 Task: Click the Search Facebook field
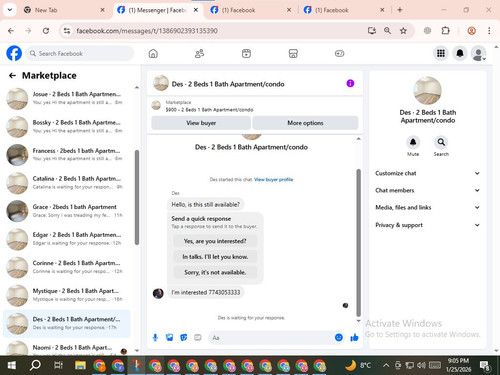pyautogui.click(x=80, y=53)
